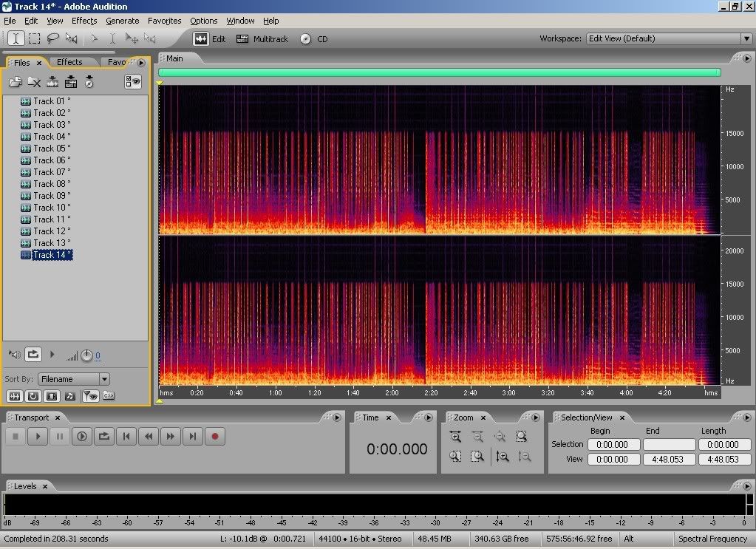Click the Close File icon in the Files panel
The width and height of the screenshot is (756, 549).
[x=34, y=82]
